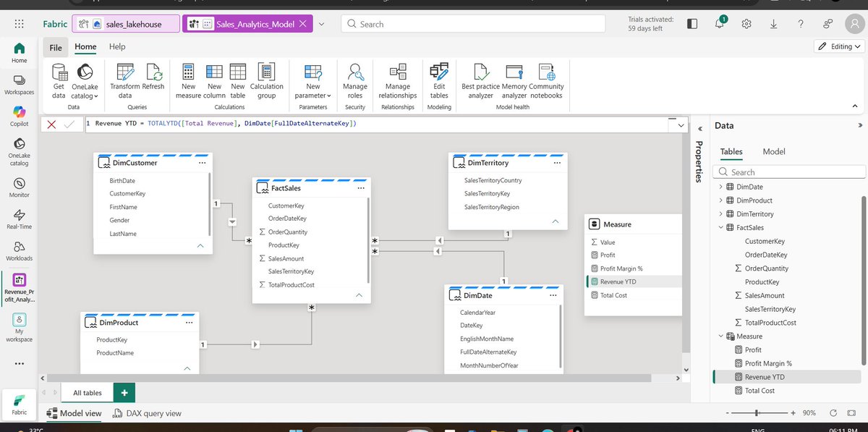Screen dimensions: 868x432
Task: Open OneLake catalog in the left sidebar
Action: point(20,152)
